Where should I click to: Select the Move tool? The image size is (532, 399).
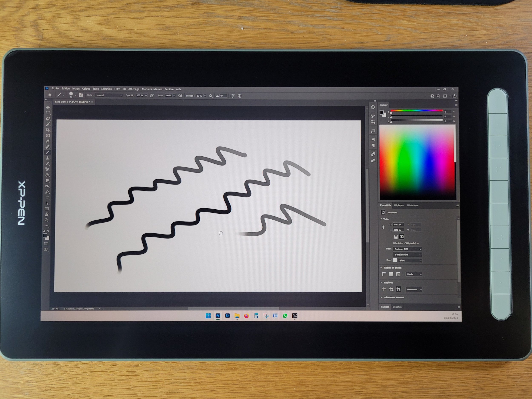tap(48, 107)
